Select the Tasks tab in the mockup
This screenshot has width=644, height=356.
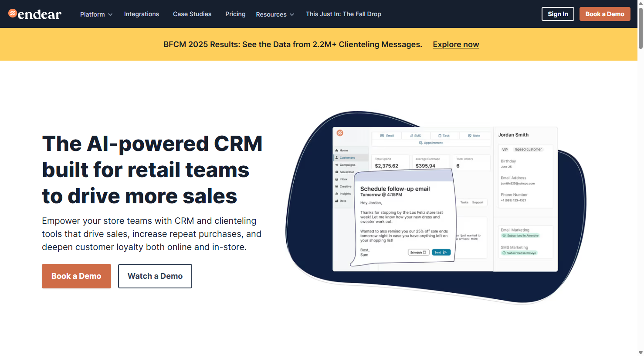464,202
